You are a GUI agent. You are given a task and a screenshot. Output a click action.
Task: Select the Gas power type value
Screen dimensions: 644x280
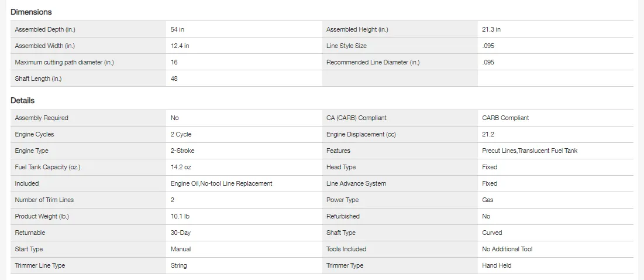coord(488,200)
